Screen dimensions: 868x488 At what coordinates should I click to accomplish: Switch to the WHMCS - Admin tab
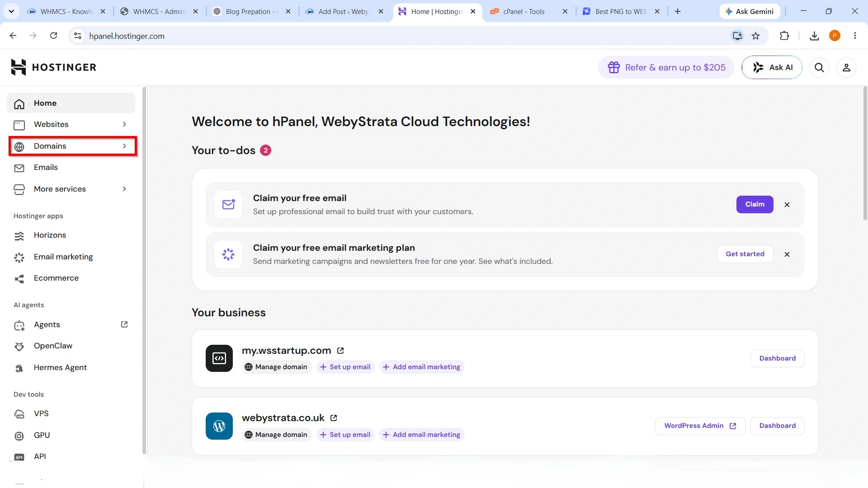[x=158, y=11]
